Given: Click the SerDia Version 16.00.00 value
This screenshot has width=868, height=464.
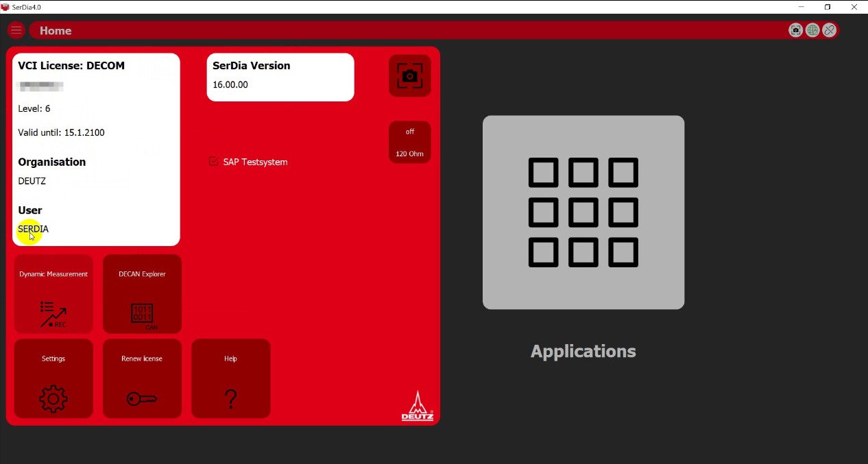Looking at the screenshot, I should click(230, 85).
